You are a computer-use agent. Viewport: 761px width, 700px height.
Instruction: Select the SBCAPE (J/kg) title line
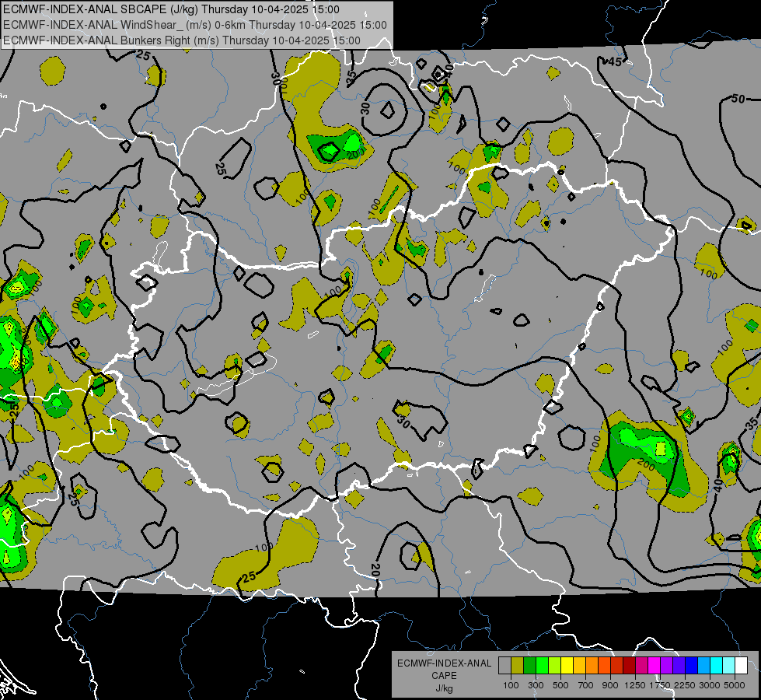(171, 9)
